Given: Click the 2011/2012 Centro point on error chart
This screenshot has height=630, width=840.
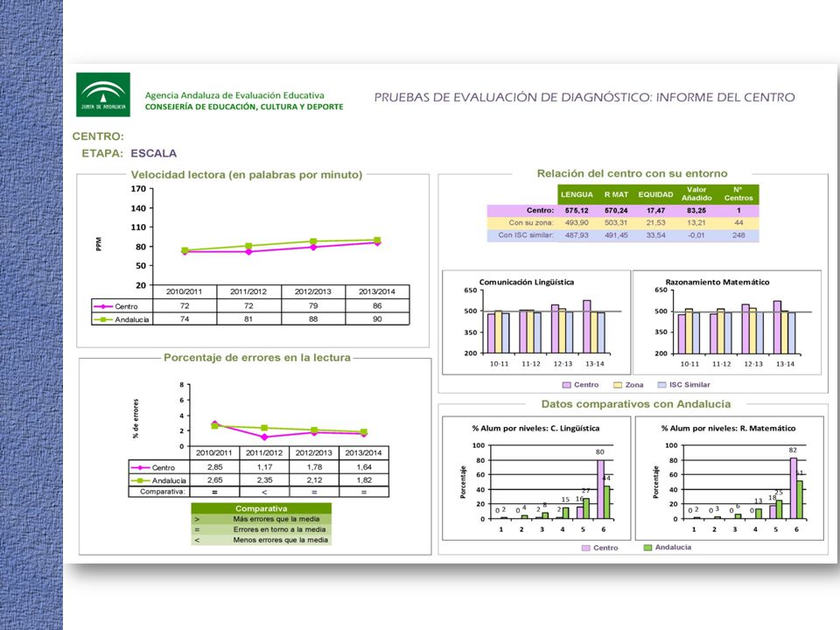Looking at the screenshot, I should coord(264,437).
